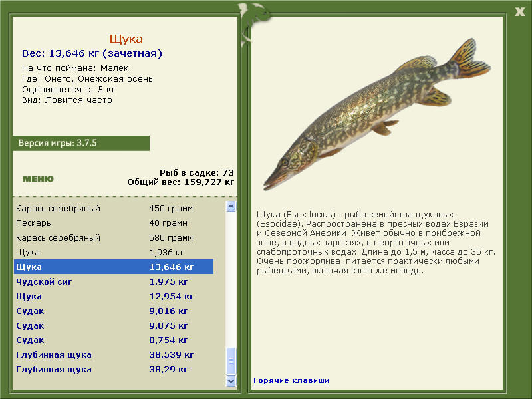Click the Вид: Ловится часто line
The image size is (532, 399).
[67, 100]
